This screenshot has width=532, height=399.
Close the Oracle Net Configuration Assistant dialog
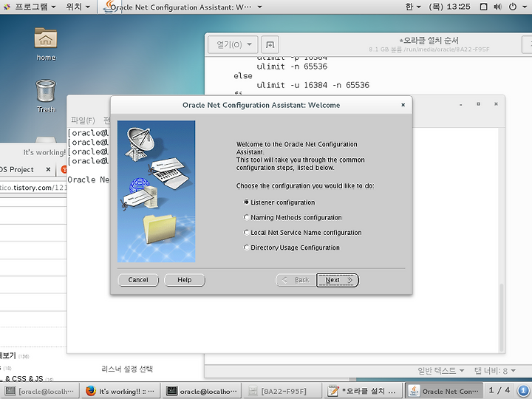coord(403,105)
